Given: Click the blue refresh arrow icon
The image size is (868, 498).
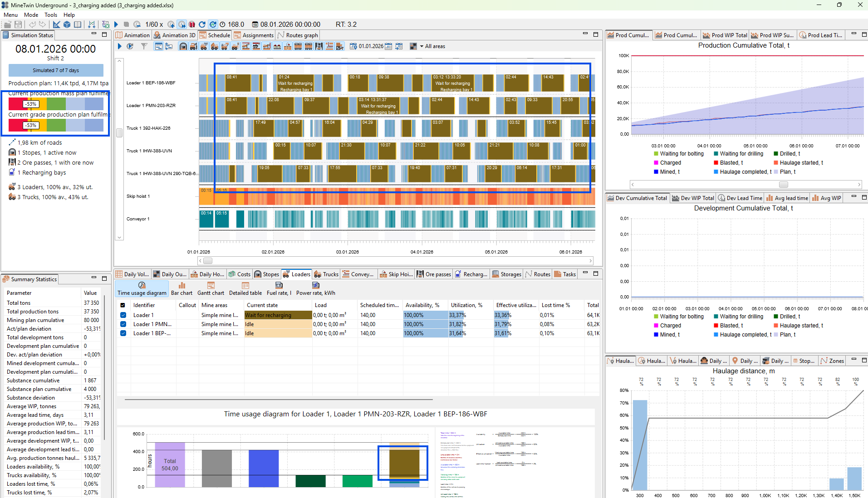Looking at the screenshot, I should [x=202, y=24].
